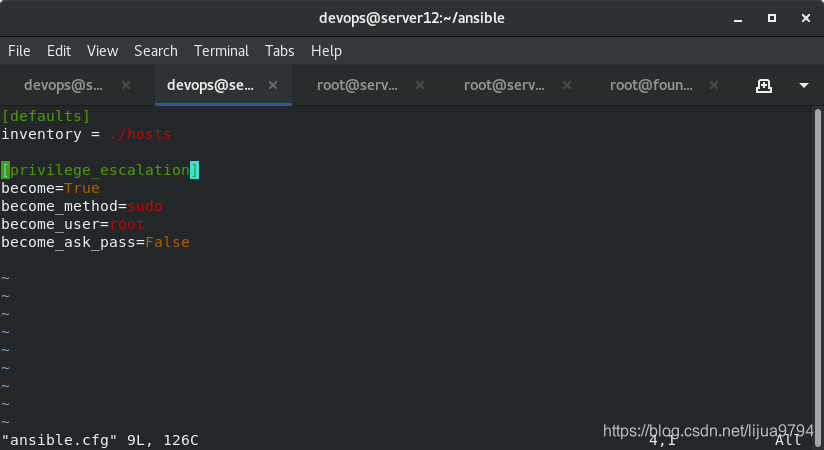Open a new terminal tab icon
This screenshot has height=450, width=824.
coord(764,86)
